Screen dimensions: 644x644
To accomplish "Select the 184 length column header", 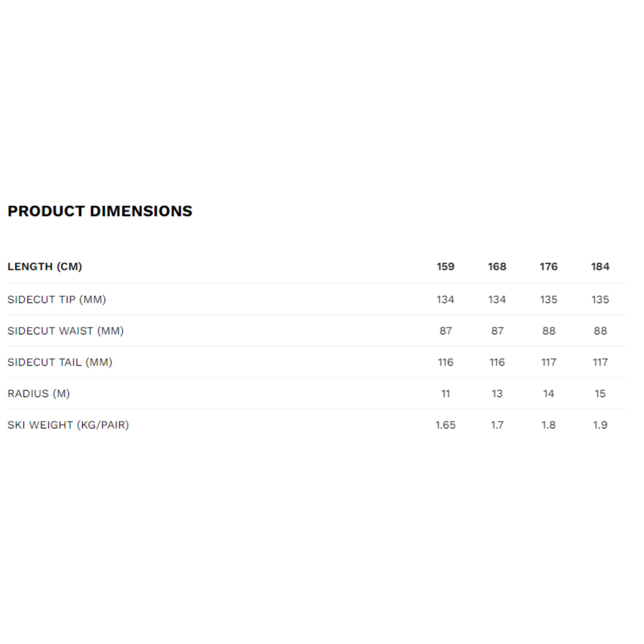I will (x=600, y=267).
